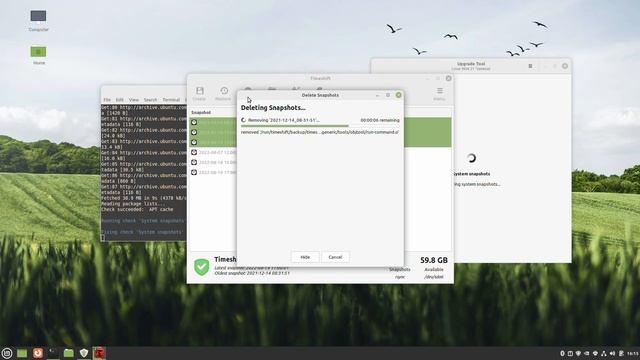Open the network icon in system tray
640x360 pixels.
coord(604,353)
